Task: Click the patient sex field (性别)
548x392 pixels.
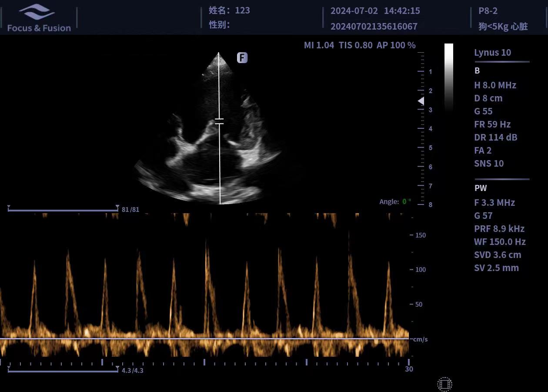Action: tap(219, 25)
